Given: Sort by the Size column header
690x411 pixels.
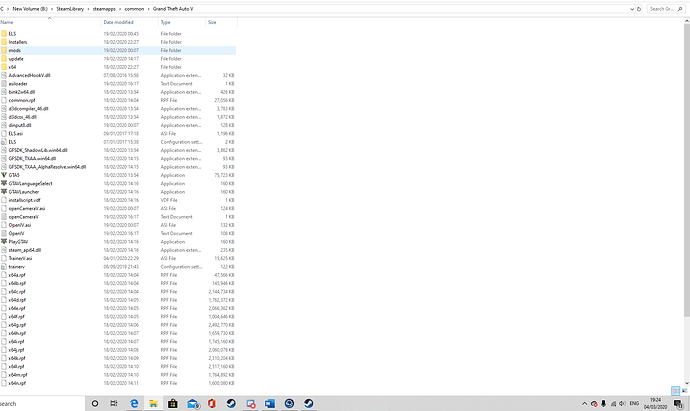Looking at the screenshot, I should tap(221, 22).
